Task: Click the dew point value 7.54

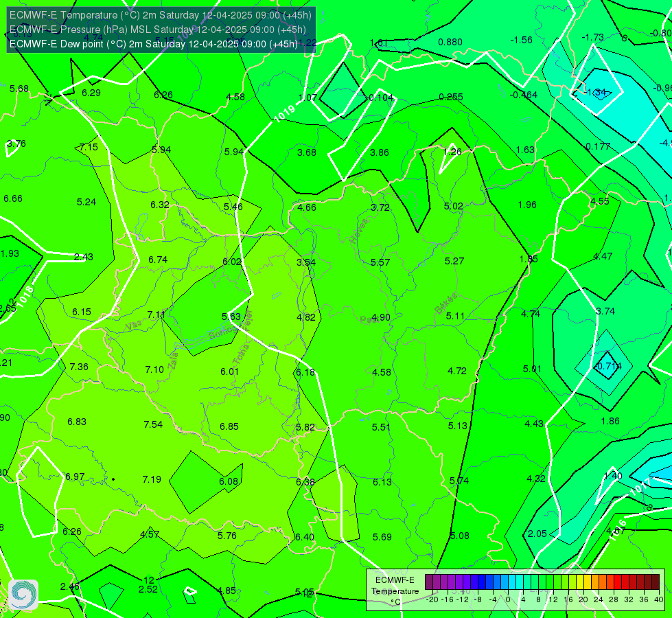Action: click(x=153, y=424)
